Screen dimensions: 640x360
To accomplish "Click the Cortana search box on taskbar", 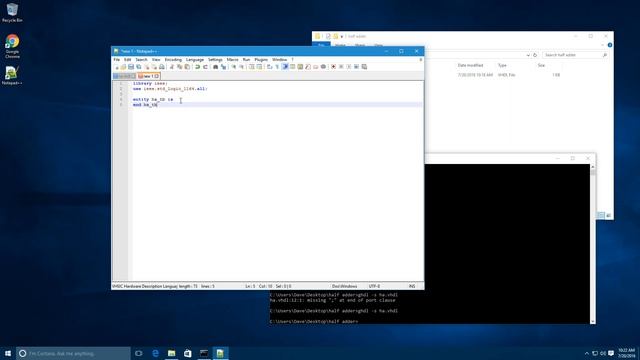I will point(73,353).
